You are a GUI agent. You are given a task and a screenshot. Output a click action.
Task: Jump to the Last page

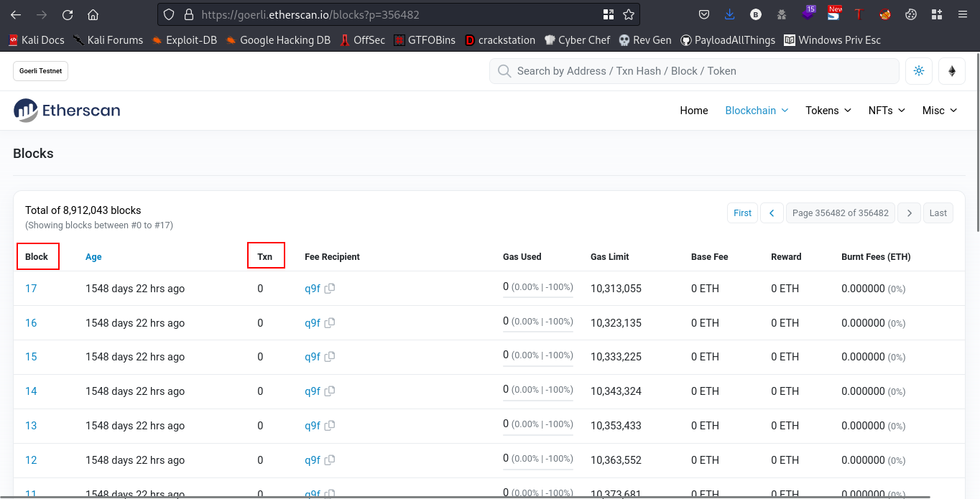938,213
